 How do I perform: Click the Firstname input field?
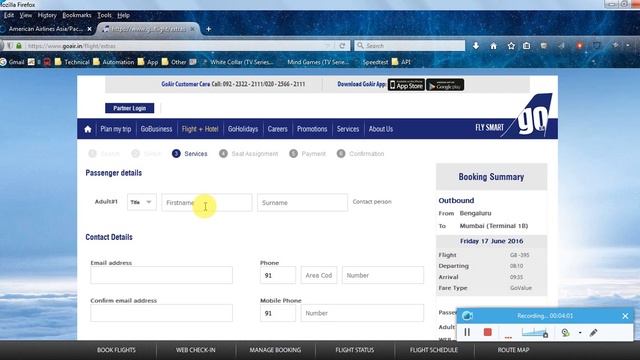pos(207,202)
